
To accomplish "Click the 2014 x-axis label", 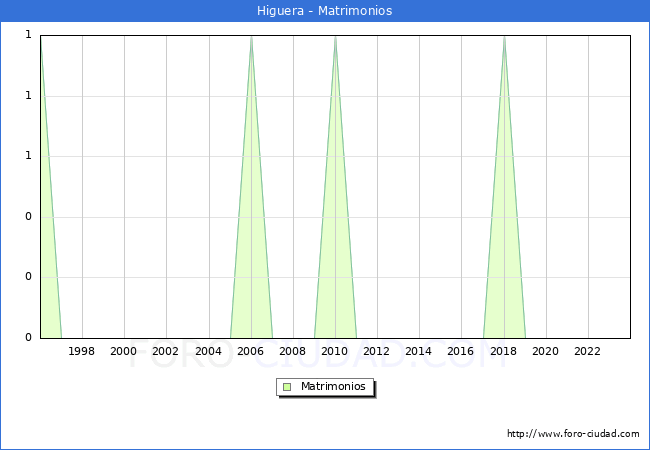I will pyautogui.click(x=419, y=351).
